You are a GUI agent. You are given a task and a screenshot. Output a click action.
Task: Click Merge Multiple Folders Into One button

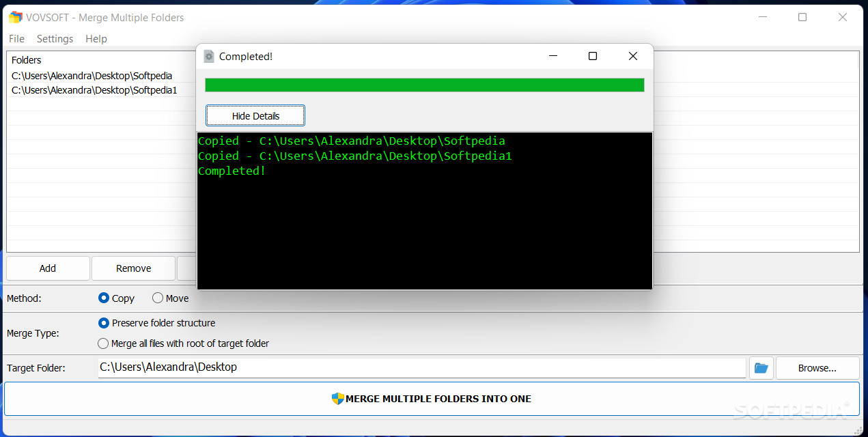point(432,399)
